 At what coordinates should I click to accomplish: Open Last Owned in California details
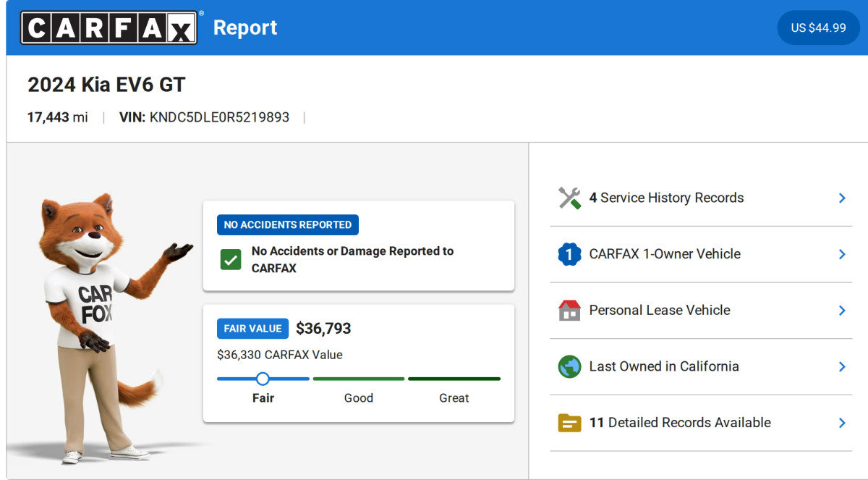point(701,366)
